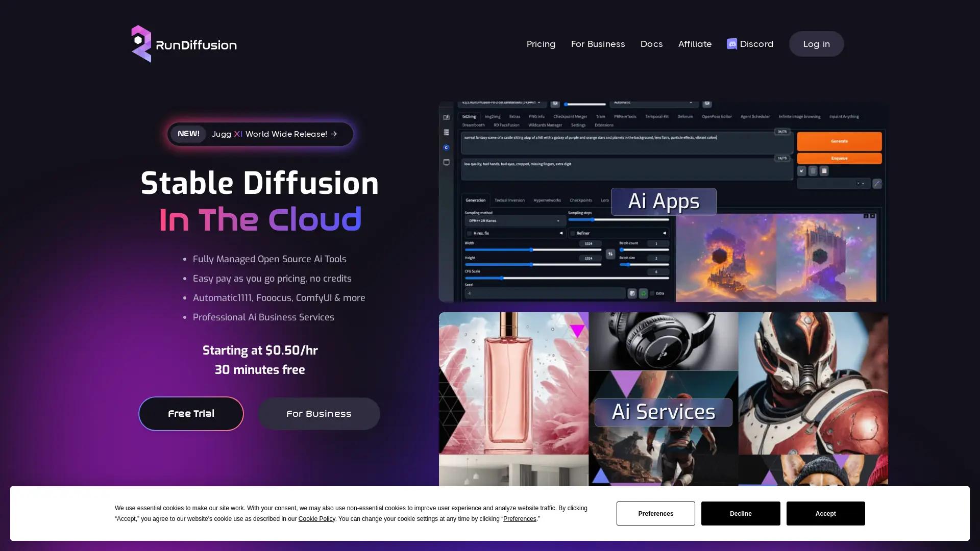This screenshot has width=980, height=551.
Task: Click the Discord icon in the navigation bar
Action: point(731,44)
